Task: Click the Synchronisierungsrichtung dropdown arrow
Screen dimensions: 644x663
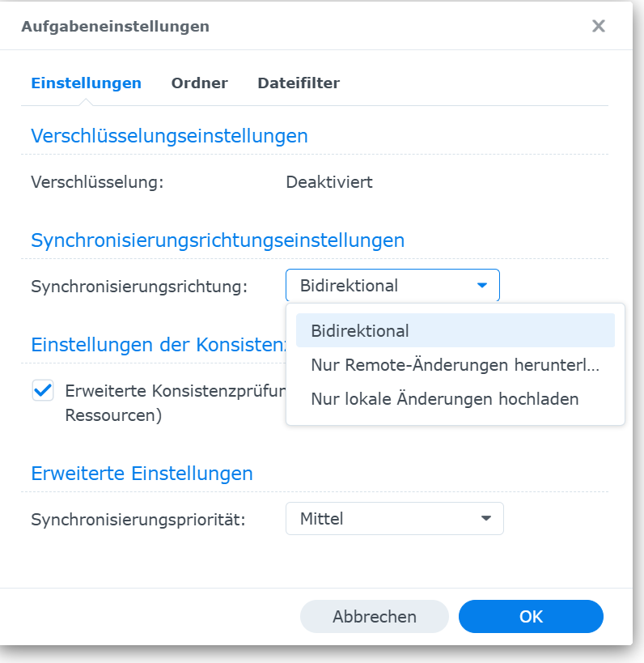Action: tap(482, 286)
